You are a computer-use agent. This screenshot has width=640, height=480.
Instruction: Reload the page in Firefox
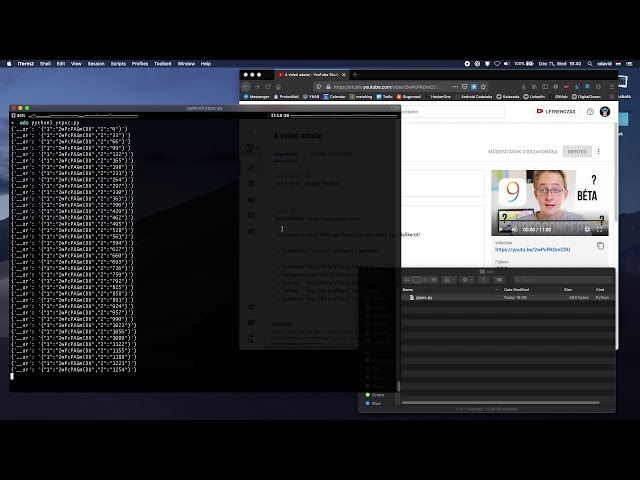[x=268, y=87]
